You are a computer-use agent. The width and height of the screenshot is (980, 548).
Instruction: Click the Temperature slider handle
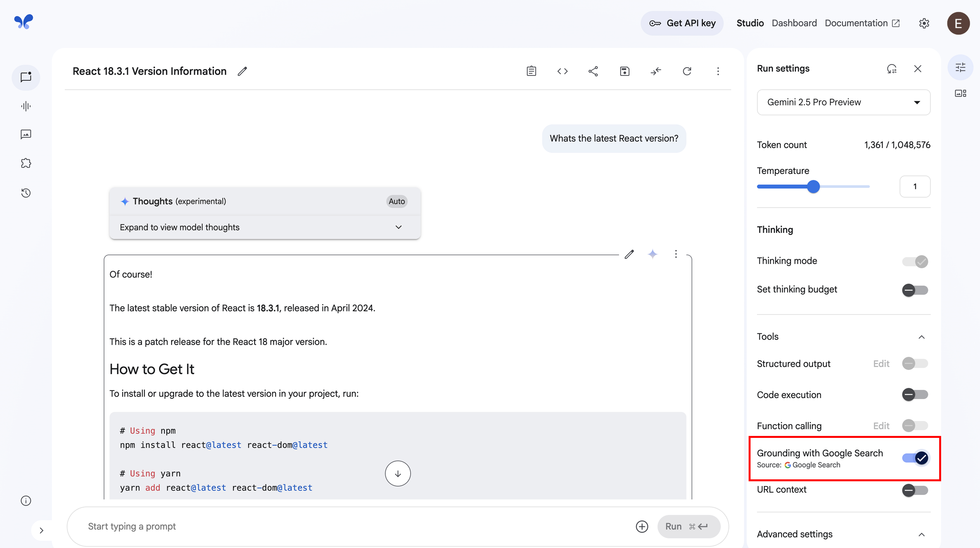(813, 187)
